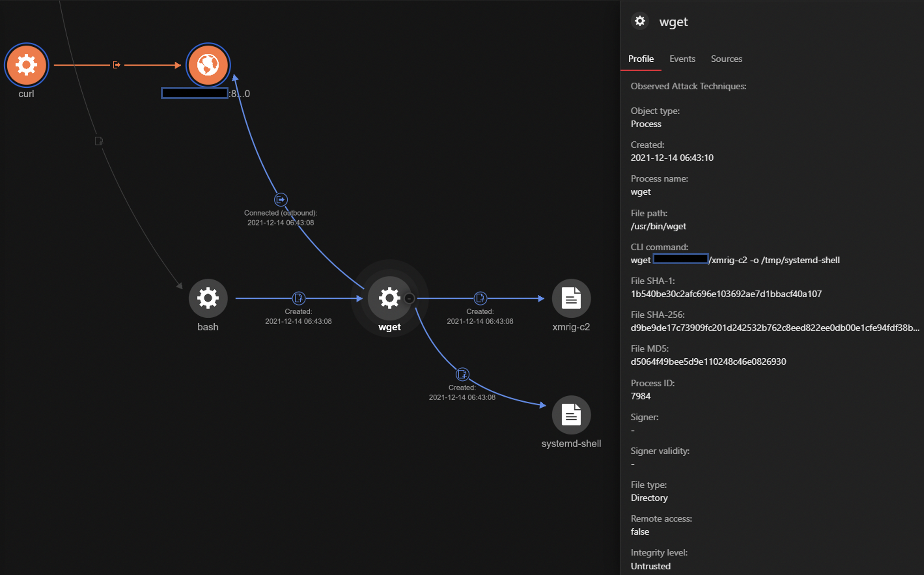Viewport: 924px width, 575px height.
Task: Click created edge icon toward systemd-shell
Action: click(x=462, y=374)
